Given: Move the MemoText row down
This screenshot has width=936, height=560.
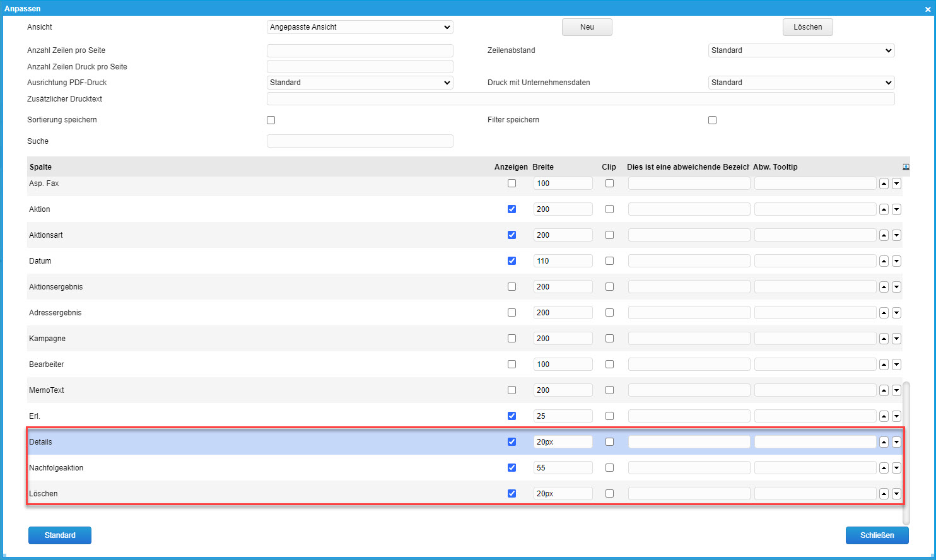Looking at the screenshot, I should (x=896, y=390).
